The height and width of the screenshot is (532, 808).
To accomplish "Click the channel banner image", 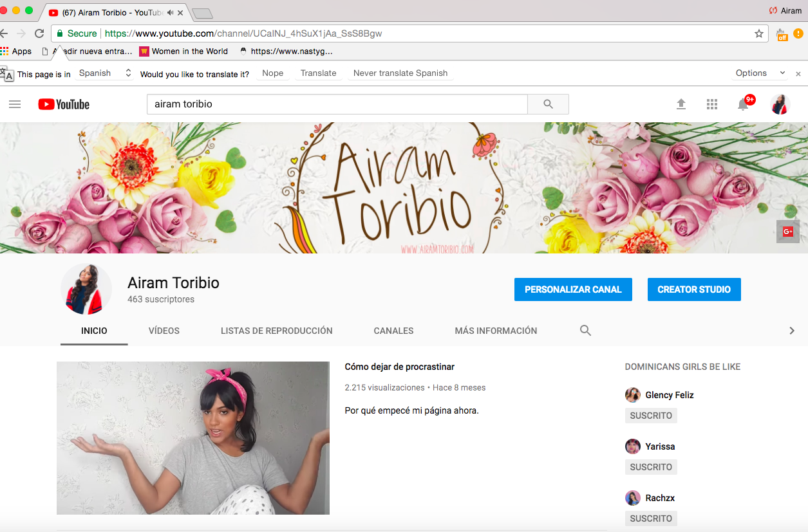I will tap(404, 188).
